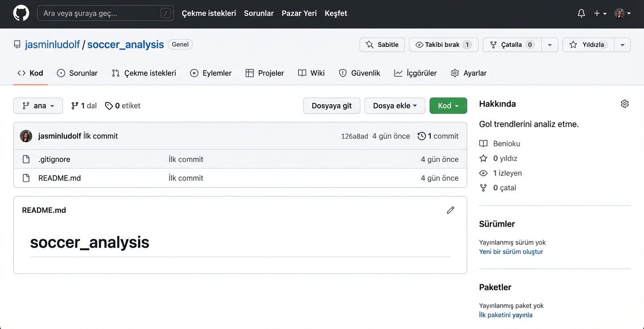Expand the ana branch dropdown
Screen dimensions: 644x329
pos(38,106)
